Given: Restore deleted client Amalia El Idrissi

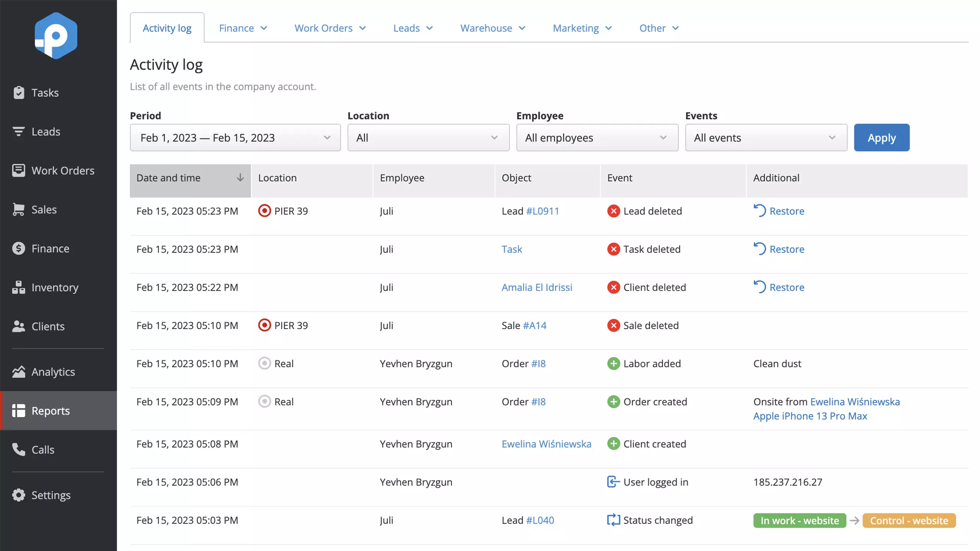Looking at the screenshot, I should point(779,287).
